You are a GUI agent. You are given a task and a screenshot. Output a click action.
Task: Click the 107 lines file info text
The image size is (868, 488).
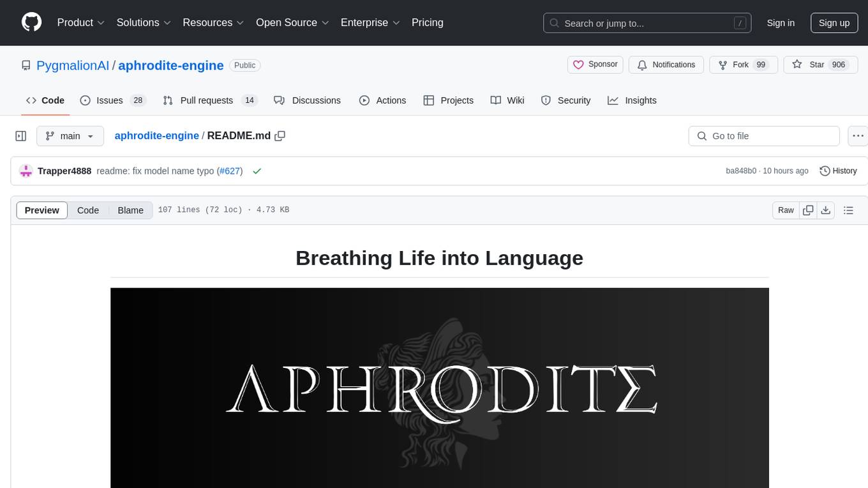coord(223,210)
